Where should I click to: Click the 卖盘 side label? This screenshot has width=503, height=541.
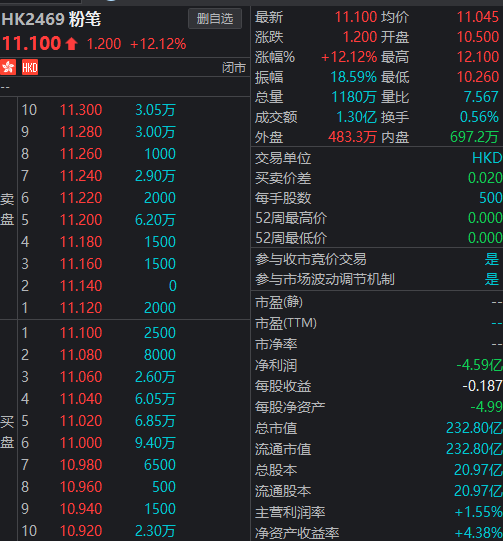(x=7, y=209)
